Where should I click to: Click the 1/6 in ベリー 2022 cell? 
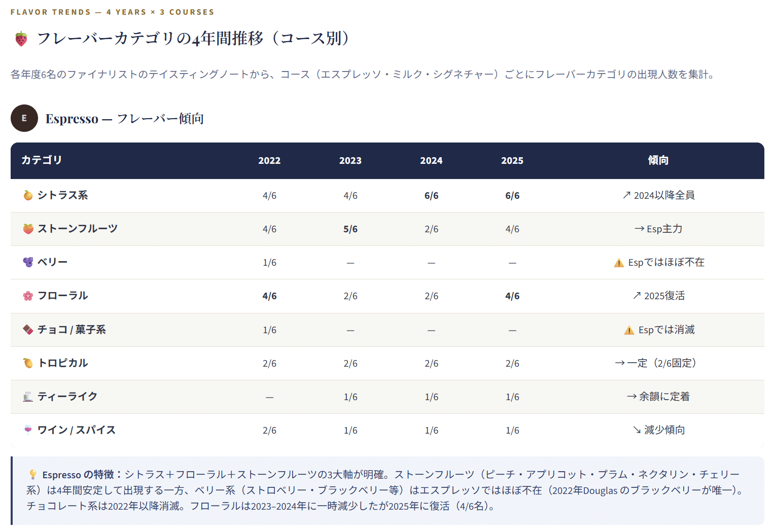pos(269,263)
